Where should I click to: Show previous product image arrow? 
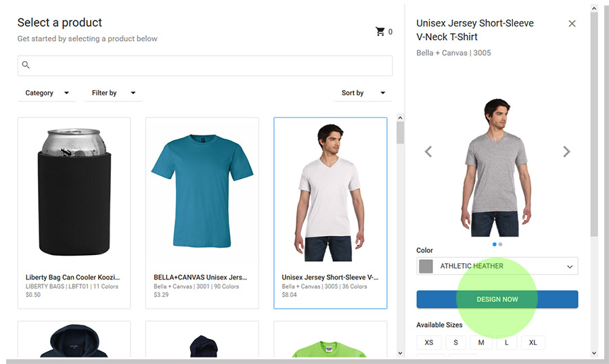tap(428, 152)
